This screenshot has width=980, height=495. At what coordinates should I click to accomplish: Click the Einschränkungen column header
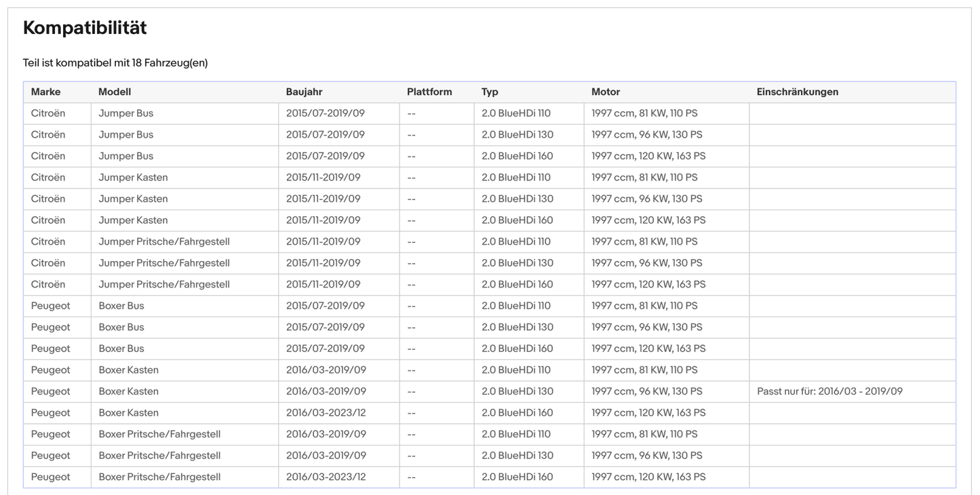pos(797,92)
